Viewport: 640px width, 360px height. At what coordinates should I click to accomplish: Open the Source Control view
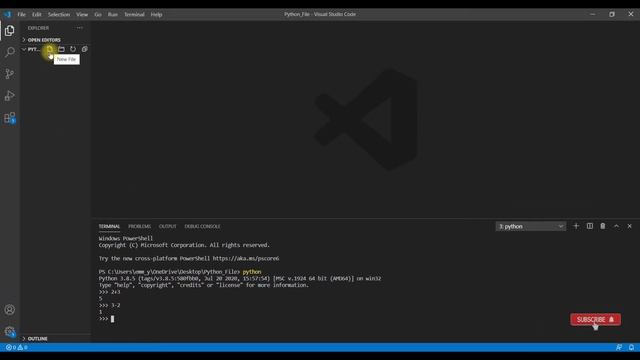(x=9, y=74)
